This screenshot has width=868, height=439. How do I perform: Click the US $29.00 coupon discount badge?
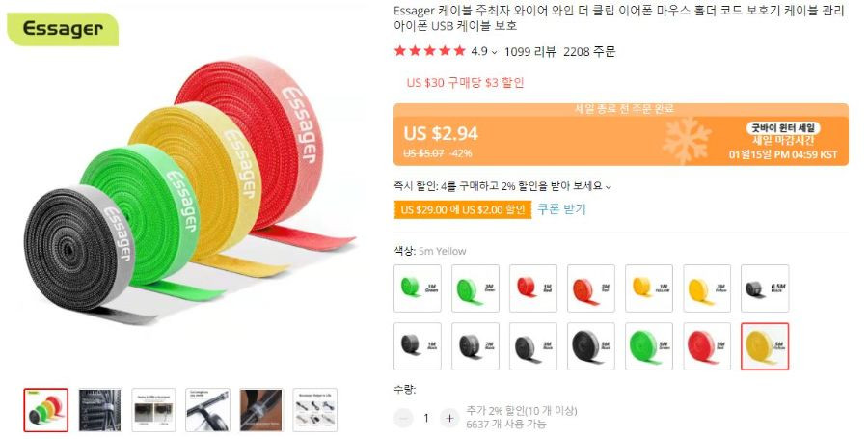pos(463,209)
